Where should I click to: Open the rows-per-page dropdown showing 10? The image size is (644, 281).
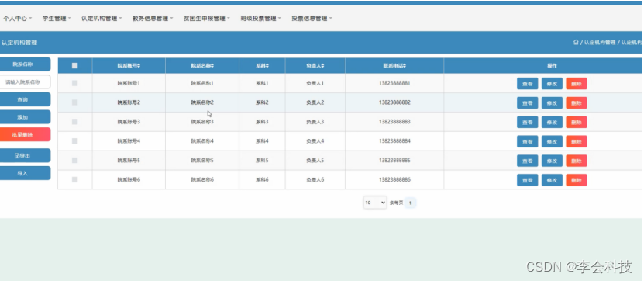[x=375, y=203]
